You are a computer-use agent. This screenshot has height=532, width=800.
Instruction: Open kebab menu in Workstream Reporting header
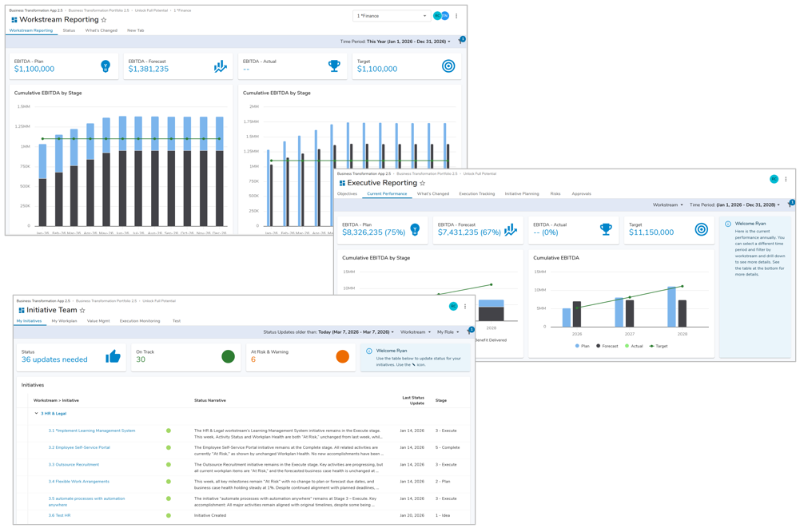point(456,16)
